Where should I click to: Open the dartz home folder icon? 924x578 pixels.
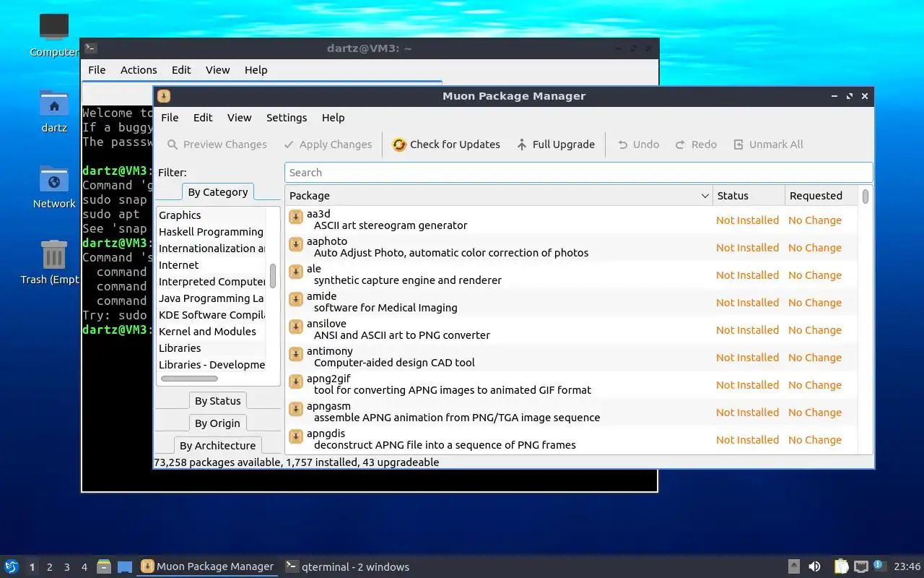click(54, 111)
